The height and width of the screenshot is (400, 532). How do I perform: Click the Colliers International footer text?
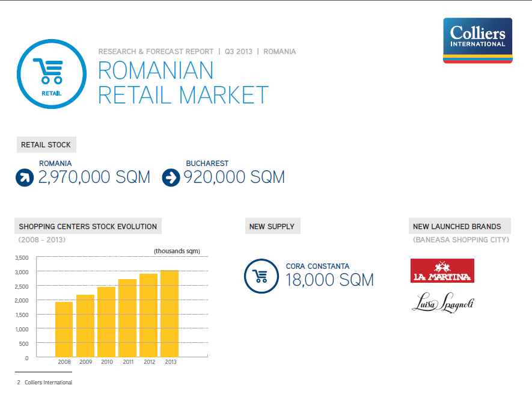tap(49, 383)
